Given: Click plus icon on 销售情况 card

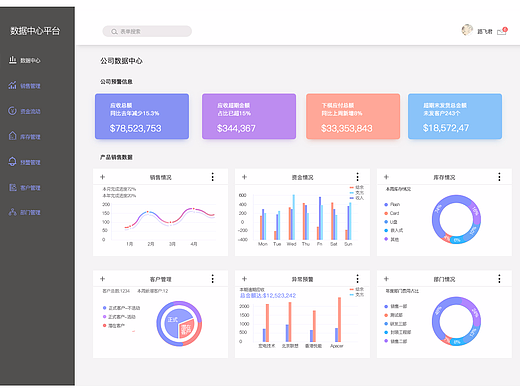Looking at the screenshot, I should pos(103,177).
